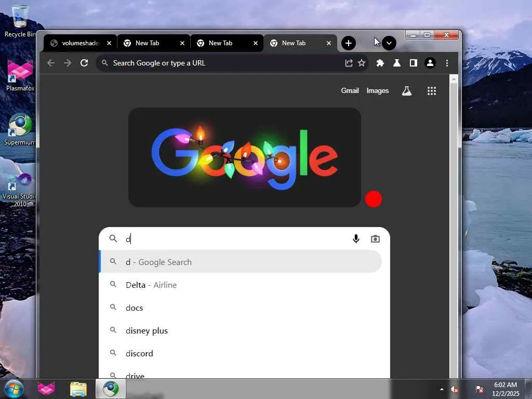Choose the disney plus suggestion
The width and height of the screenshot is (532, 399).
(240, 330)
